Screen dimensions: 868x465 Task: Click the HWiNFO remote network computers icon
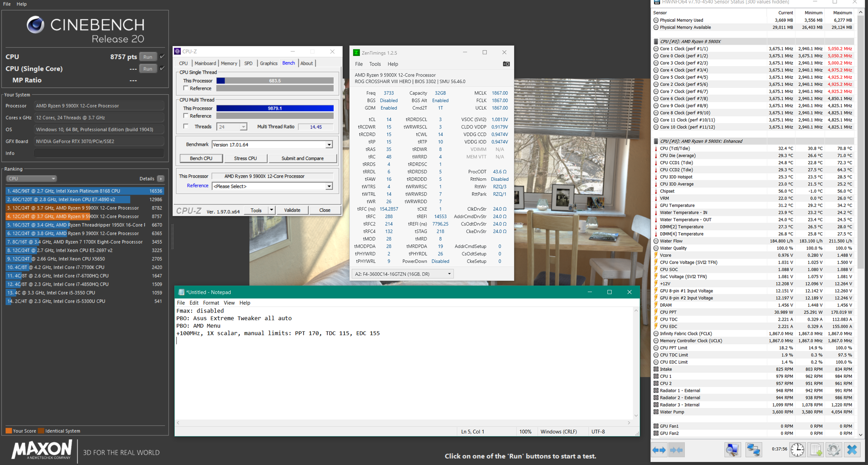pyautogui.click(x=753, y=450)
